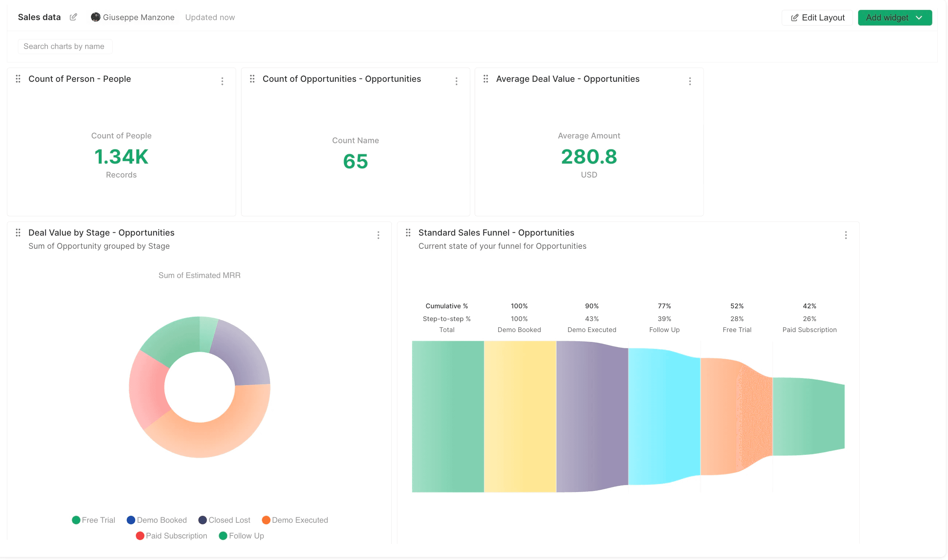Grab the drag handle of Average Deal Value widget
Screen dimensions: 948x560
[486, 79]
